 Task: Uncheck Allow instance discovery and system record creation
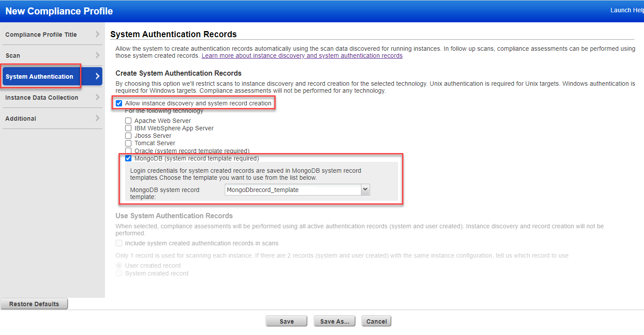(119, 104)
